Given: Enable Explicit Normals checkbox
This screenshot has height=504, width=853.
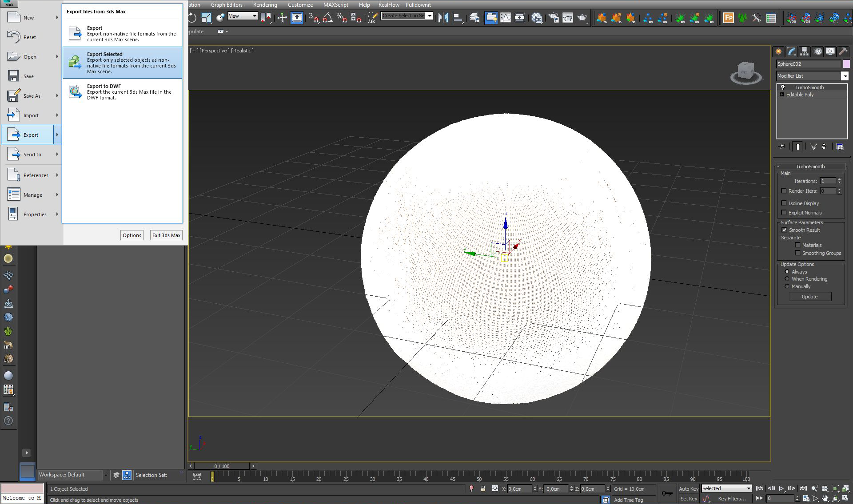Looking at the screenshot, I should 784,213.
